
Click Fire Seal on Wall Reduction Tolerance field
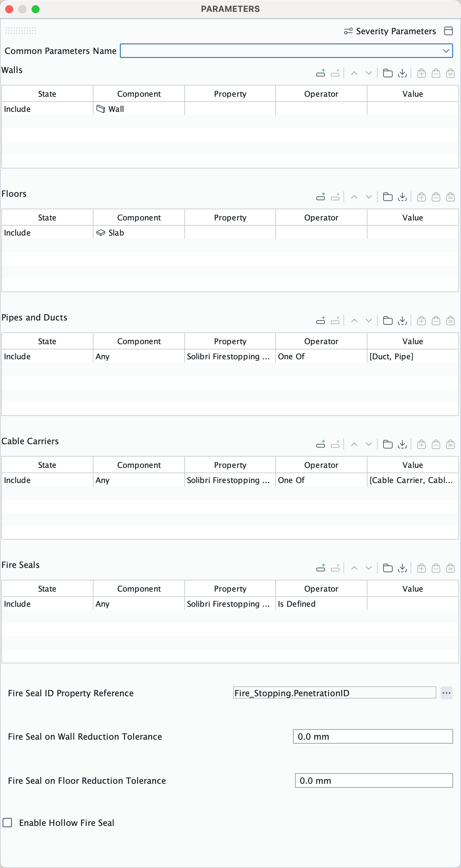click(x=373, y=736)
